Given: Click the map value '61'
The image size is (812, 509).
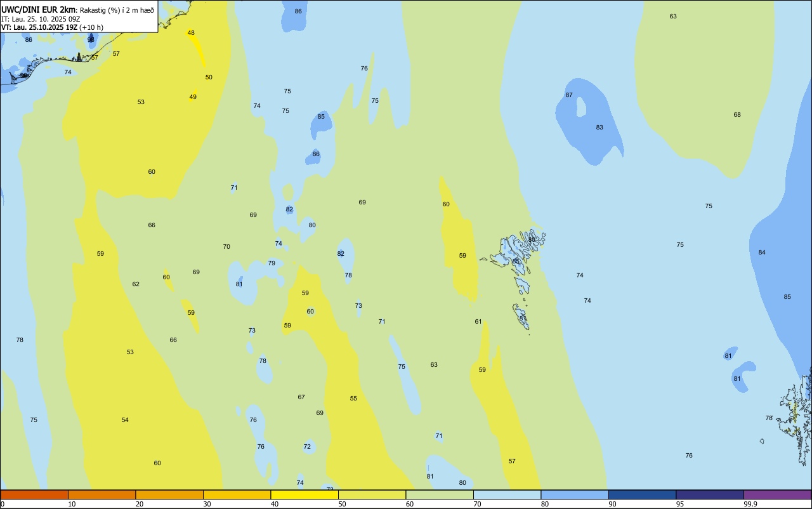Looking at the screenshot, I should point(478,322).
